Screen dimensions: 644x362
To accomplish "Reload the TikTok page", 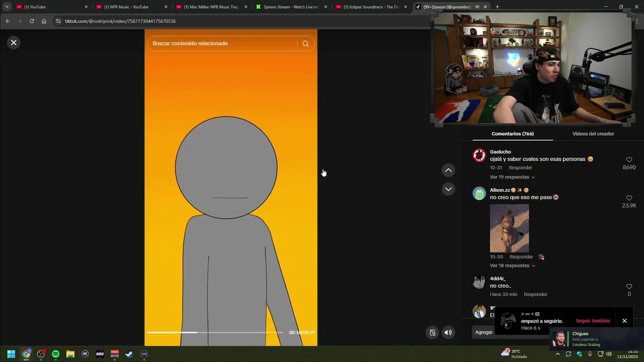I will pos(32,21).
